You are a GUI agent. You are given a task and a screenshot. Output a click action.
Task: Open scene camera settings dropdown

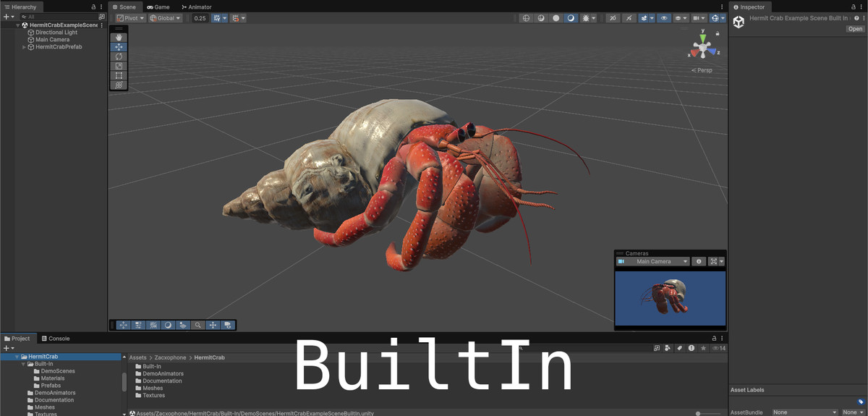(699, 18)
